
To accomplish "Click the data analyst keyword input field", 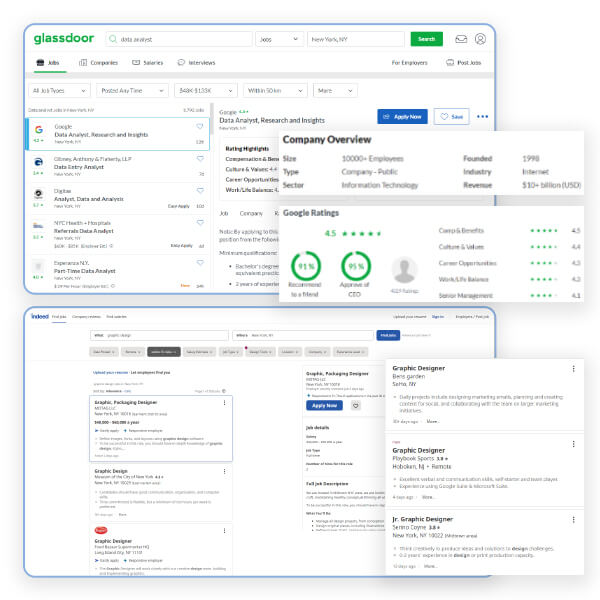I will (x=179, y=39).
